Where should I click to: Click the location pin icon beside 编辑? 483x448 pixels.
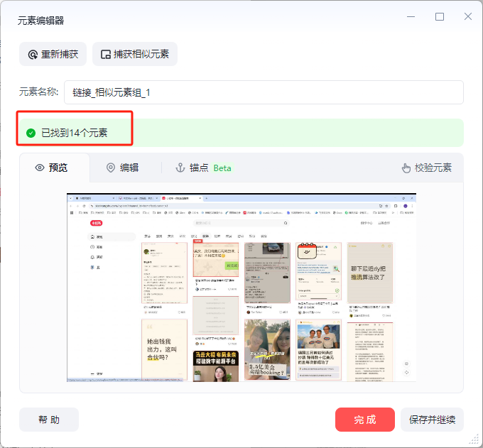pos(111,168)
